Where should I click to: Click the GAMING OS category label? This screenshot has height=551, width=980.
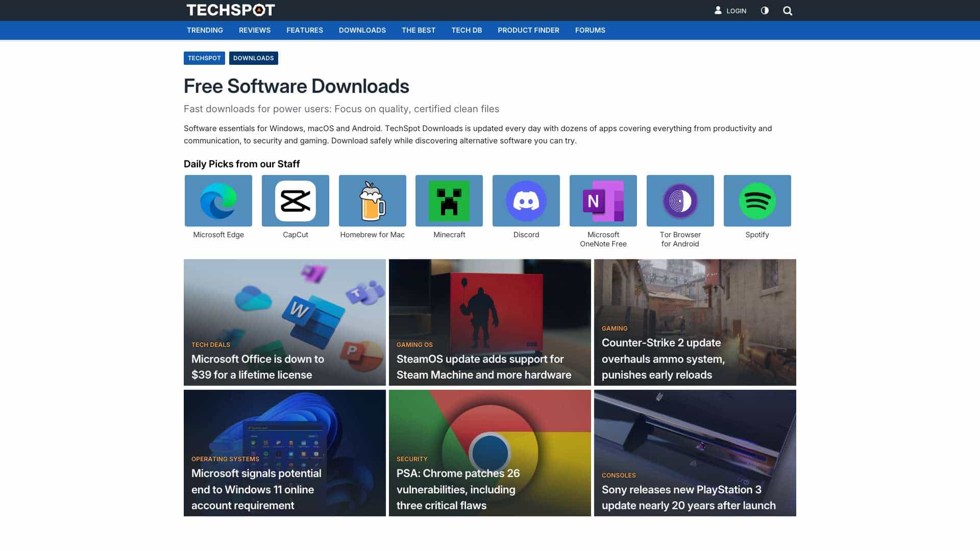click(x=414, y=345)
